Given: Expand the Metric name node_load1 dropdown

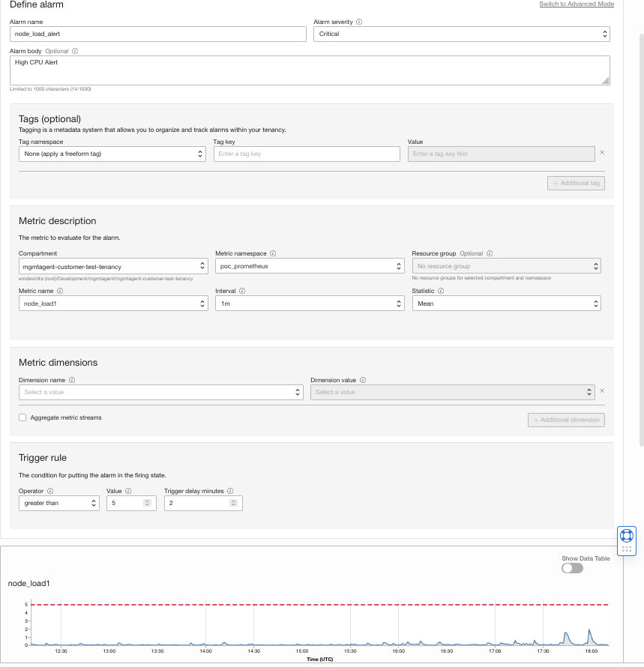Looking at the screenshot, I should [x=113, y=304].
